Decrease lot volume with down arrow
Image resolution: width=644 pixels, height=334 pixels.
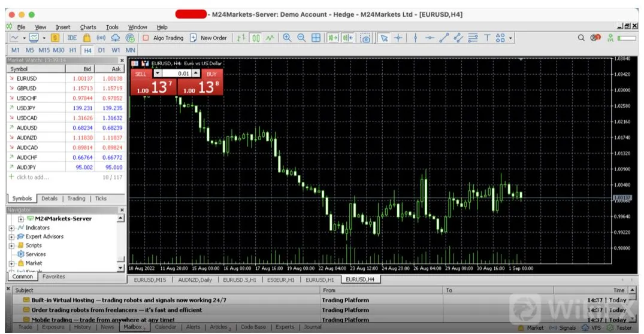coord(158,74)
